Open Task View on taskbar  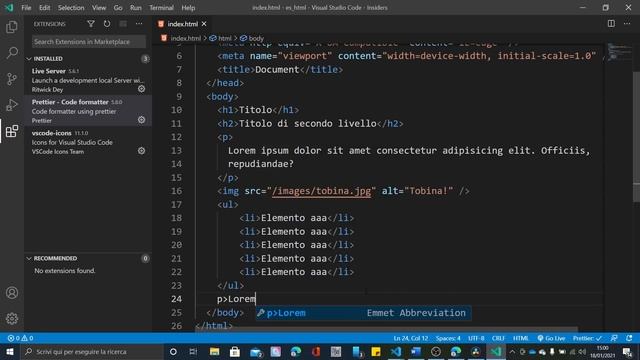193,351
